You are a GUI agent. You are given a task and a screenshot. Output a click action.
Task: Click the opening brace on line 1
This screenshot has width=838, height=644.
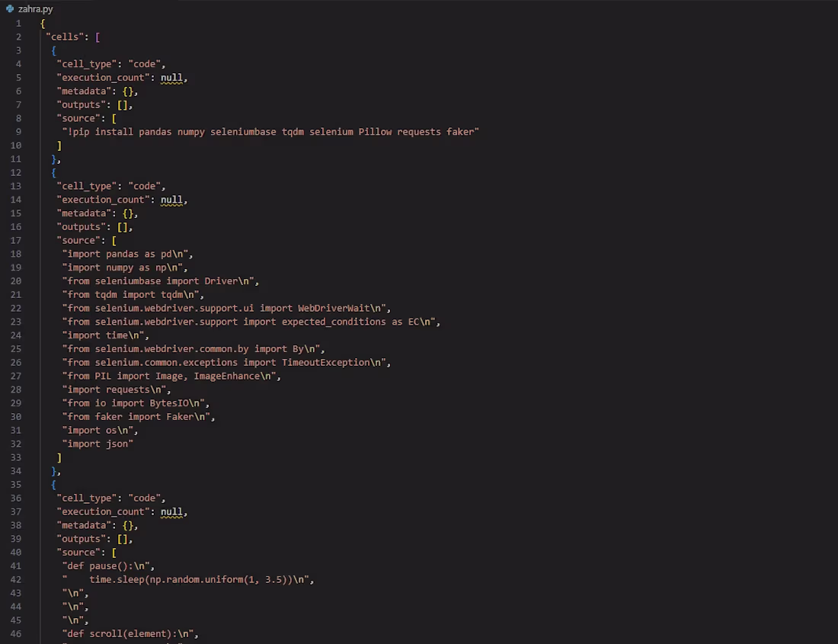[43, 24]
